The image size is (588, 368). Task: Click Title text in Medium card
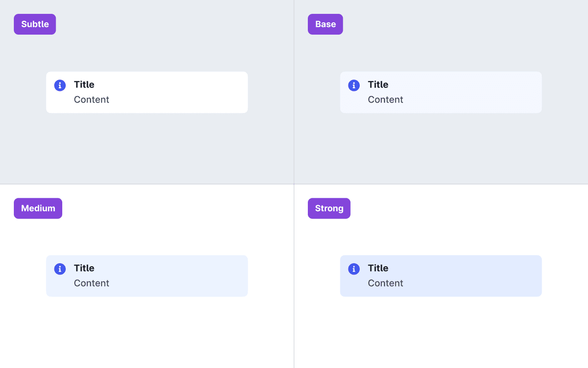(84, 268)
